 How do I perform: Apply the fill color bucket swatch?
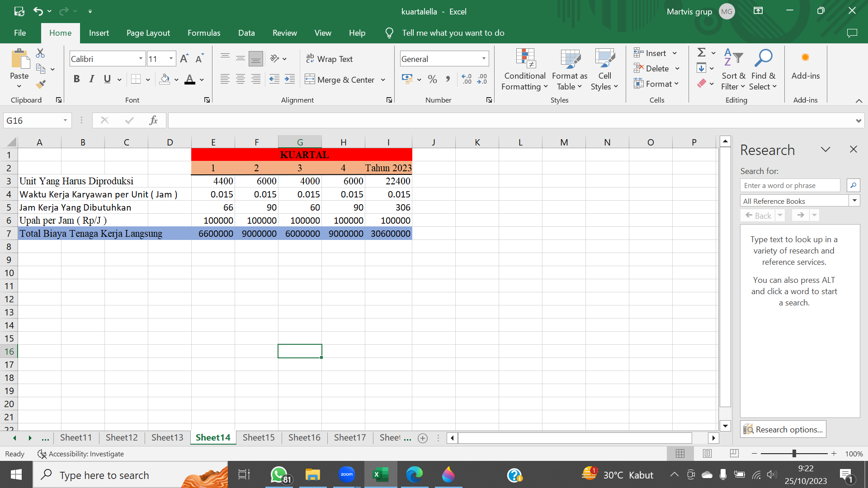[165, 80]
